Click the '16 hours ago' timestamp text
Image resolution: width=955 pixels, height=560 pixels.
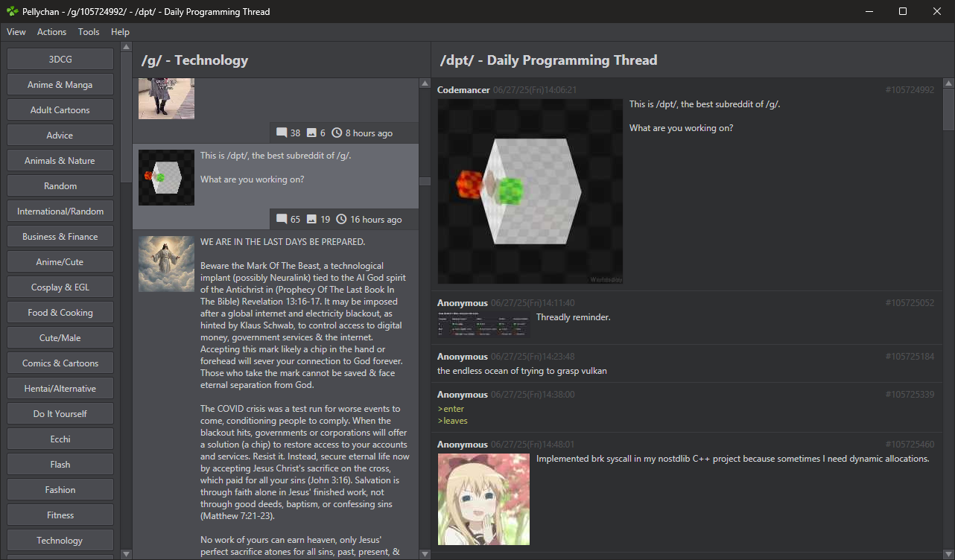click(x=376, y=220)
